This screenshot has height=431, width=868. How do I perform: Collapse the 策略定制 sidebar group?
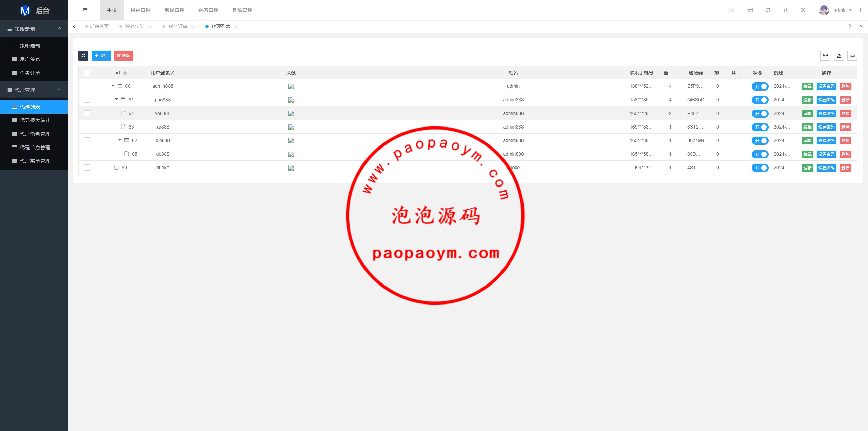[x=34, y=29]
